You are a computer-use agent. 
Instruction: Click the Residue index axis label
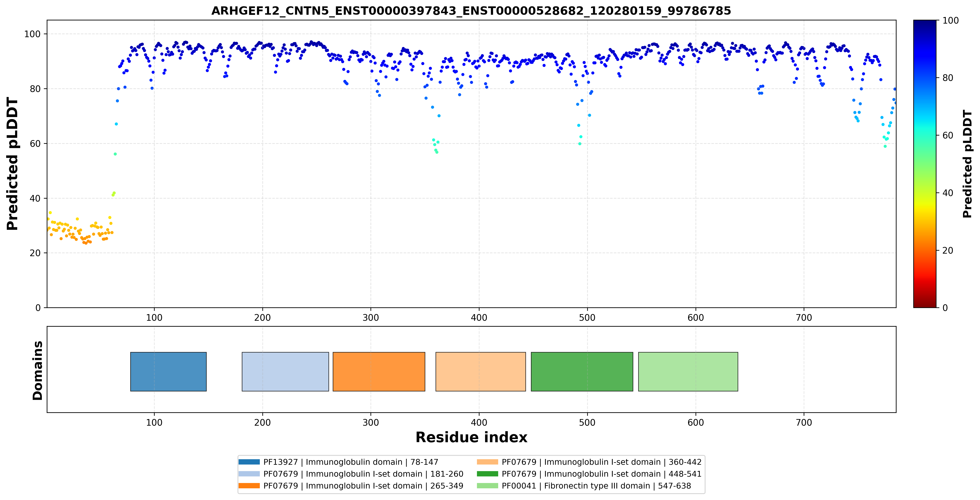pos(471,437)
